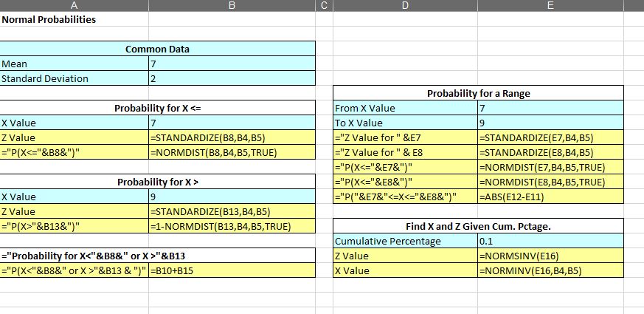644x314 pixels.
Task: Select the "Probability for X<" concatenation heading cell
Action: tap(157, 256)
